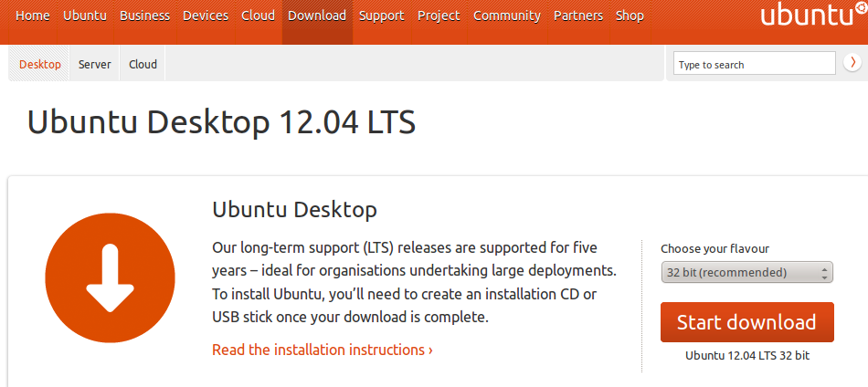This screenshot has width=868, height=387.
Task: Navigate to the Business section
Action: [x=144, y=16]
